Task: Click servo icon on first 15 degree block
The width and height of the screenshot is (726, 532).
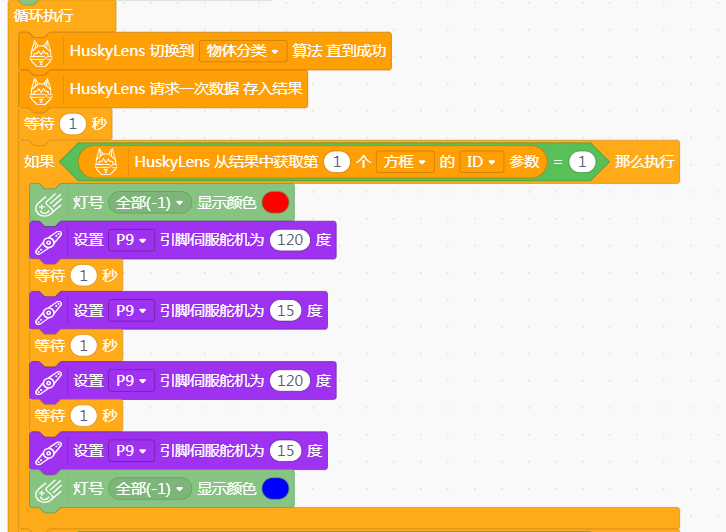Action: (49, 312)
